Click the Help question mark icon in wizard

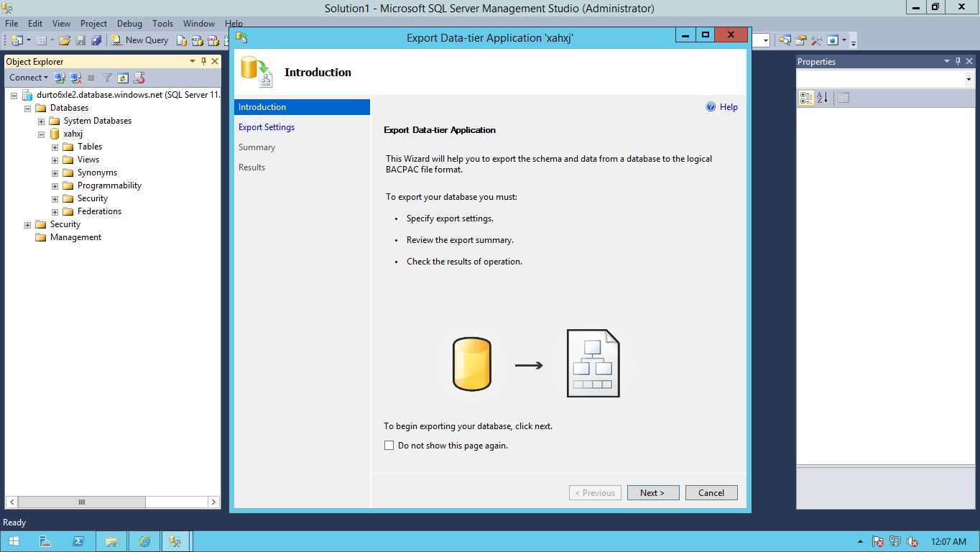pos(711,107)
